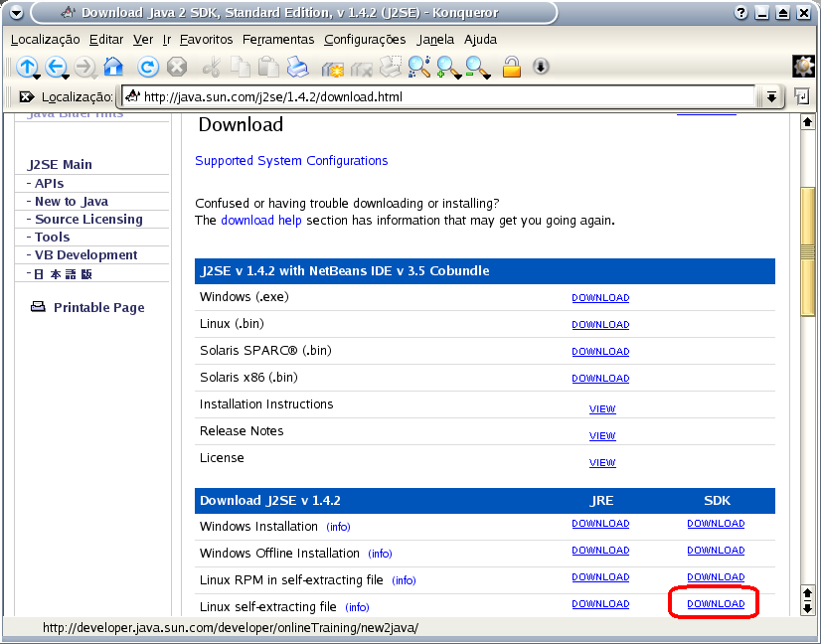Download the Linux (.bin) cobundle

tap(600, 325)
